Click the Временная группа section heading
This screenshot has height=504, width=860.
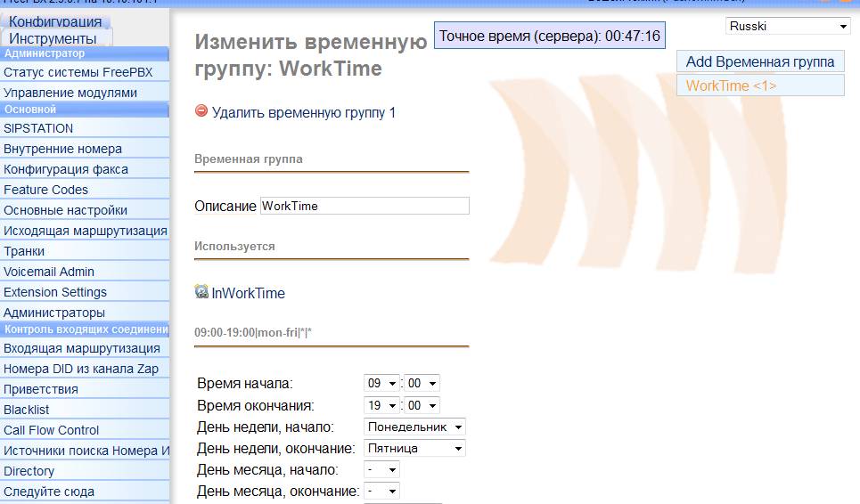tap(249, 159)
